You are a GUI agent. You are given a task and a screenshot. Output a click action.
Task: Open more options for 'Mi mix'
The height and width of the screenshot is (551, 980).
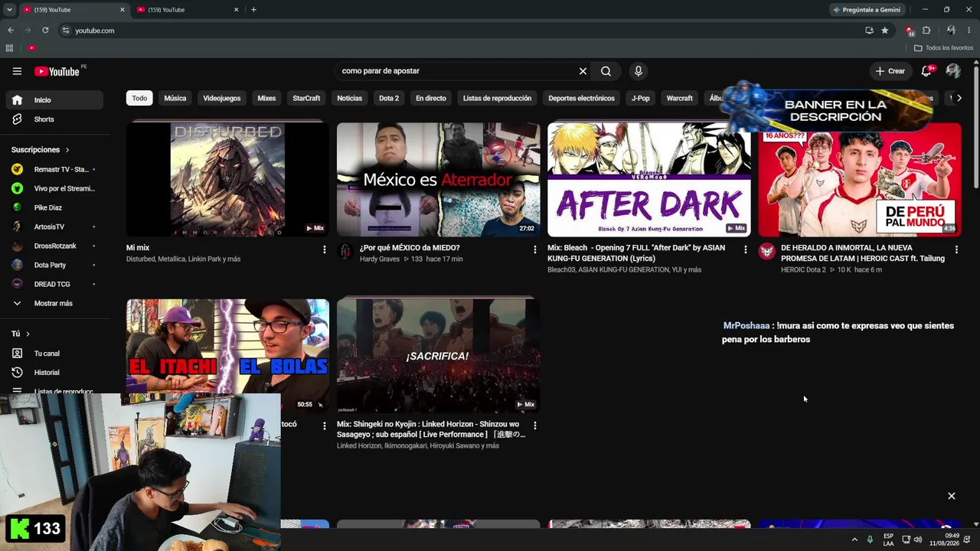325,249
